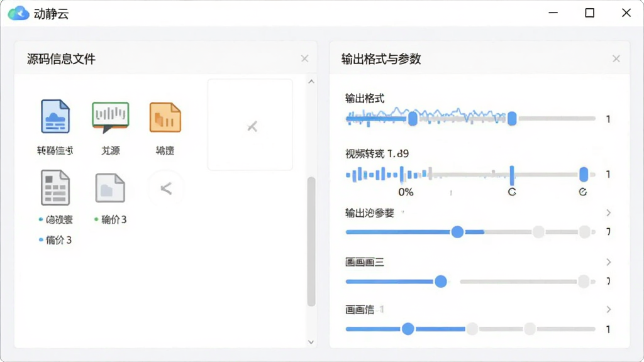Open the orange bar-chart file icon
This screenshot has width=644, height=362.
pos(165,118)
